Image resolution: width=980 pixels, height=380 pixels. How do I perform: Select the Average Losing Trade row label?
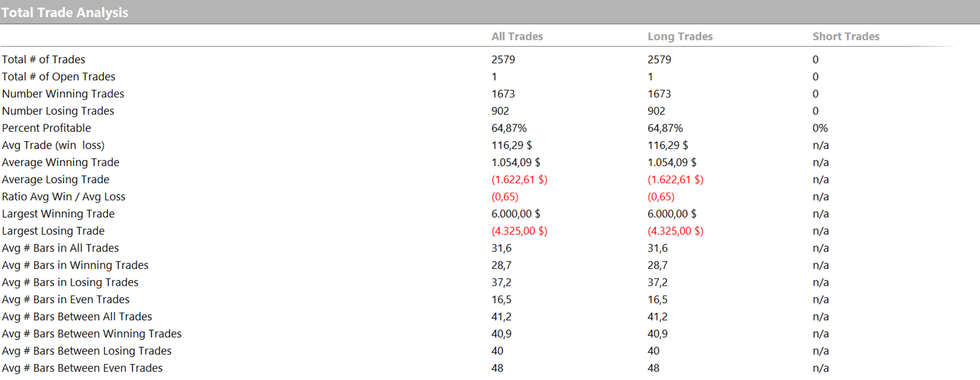[x=55, y=180]
